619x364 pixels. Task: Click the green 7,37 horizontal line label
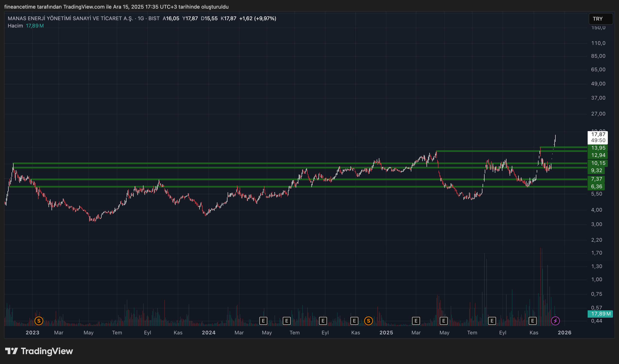[596, 179]
